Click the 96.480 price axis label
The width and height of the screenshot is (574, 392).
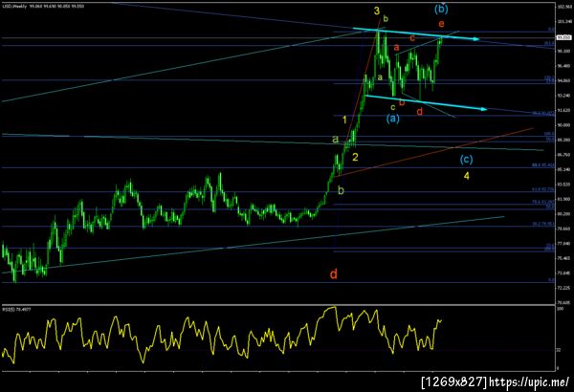(x=563, y=66)
